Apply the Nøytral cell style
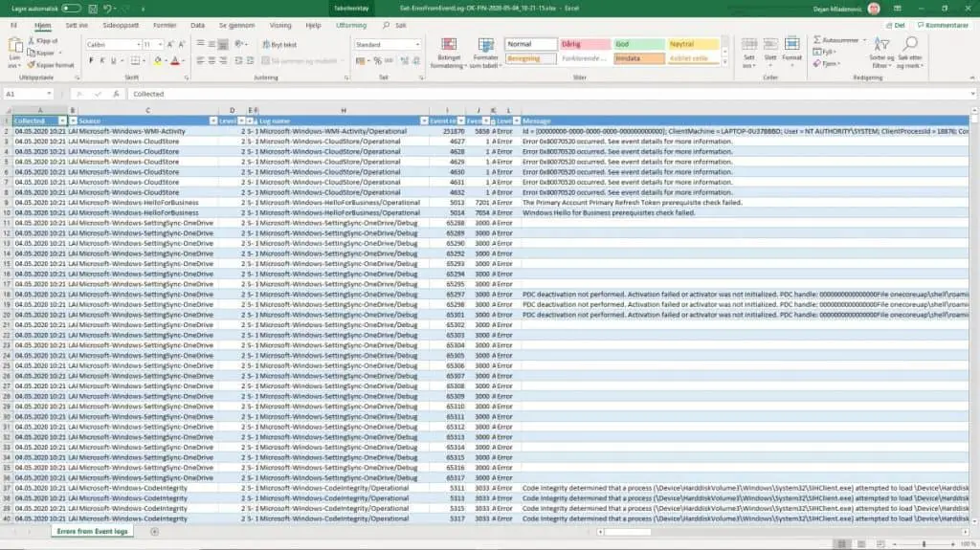This screenshot has width=980, height=550. point(693,44)
